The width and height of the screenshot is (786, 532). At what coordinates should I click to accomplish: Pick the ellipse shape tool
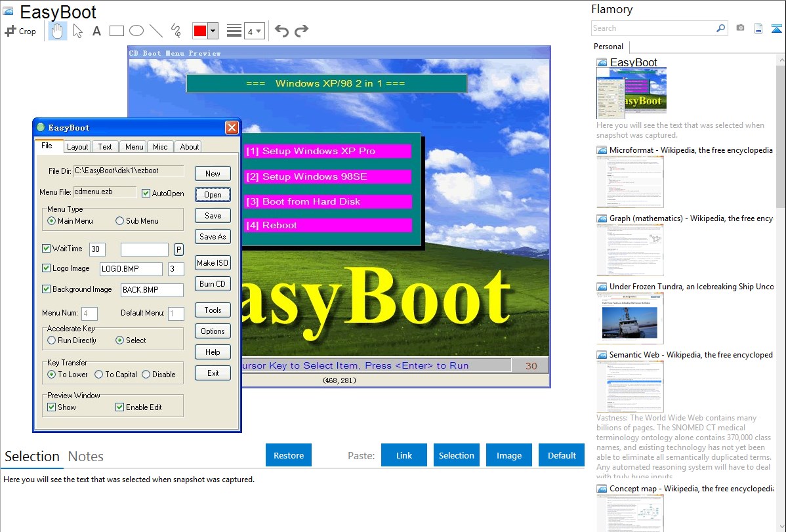[x=136, y=31]
